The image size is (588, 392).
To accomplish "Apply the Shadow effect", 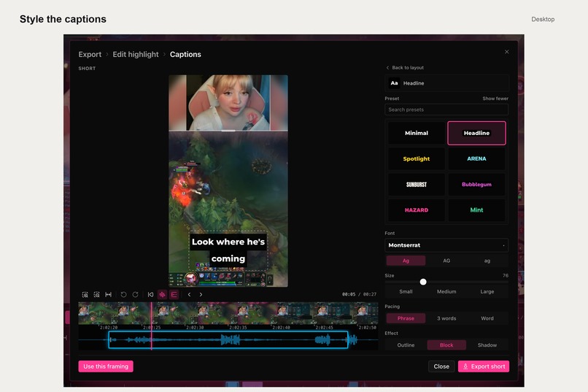I will [x=487, y=345].
